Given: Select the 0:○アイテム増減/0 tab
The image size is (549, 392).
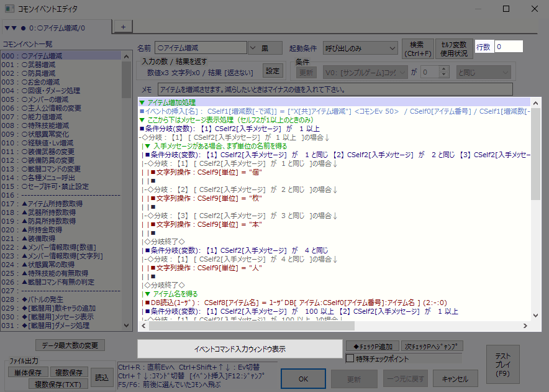Looking at the screenshot, I should point(57,28).
